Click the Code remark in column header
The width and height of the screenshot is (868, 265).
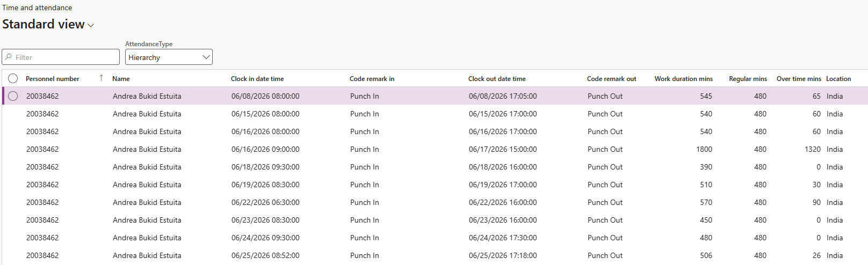pos(372,79)
